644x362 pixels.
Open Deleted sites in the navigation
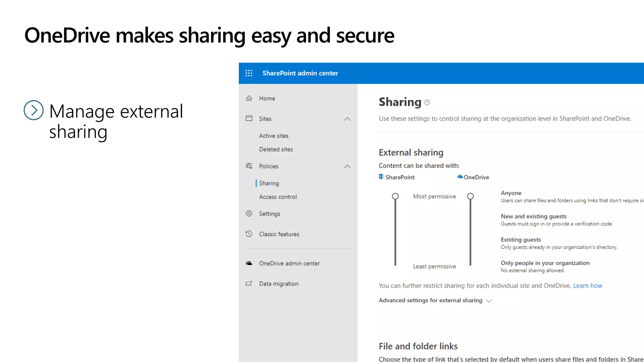point(276,149)
